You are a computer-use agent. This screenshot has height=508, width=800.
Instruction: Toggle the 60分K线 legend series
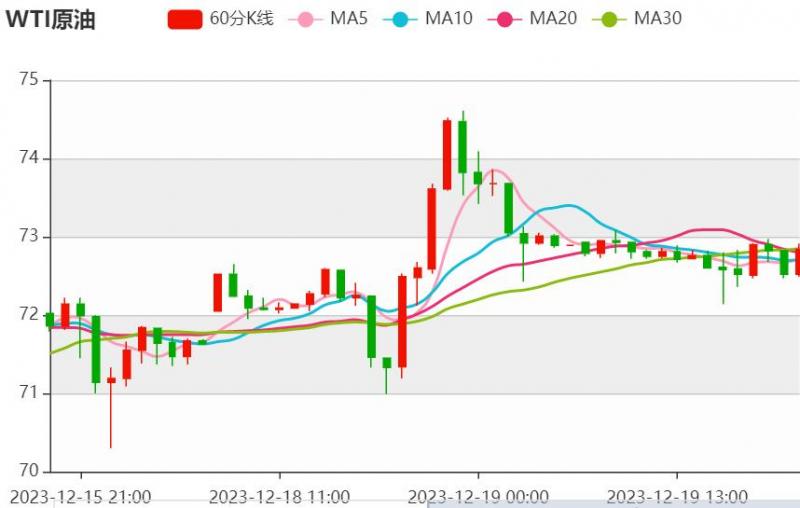[221, 19]
